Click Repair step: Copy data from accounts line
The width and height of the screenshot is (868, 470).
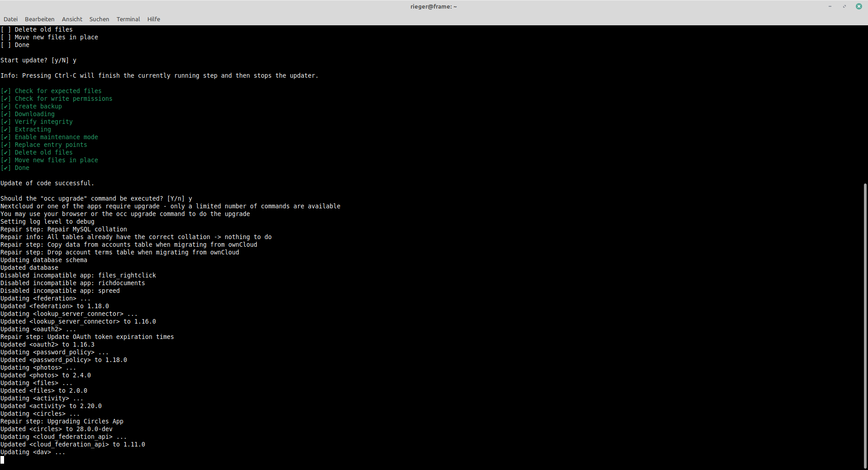[x=129, y=244]
